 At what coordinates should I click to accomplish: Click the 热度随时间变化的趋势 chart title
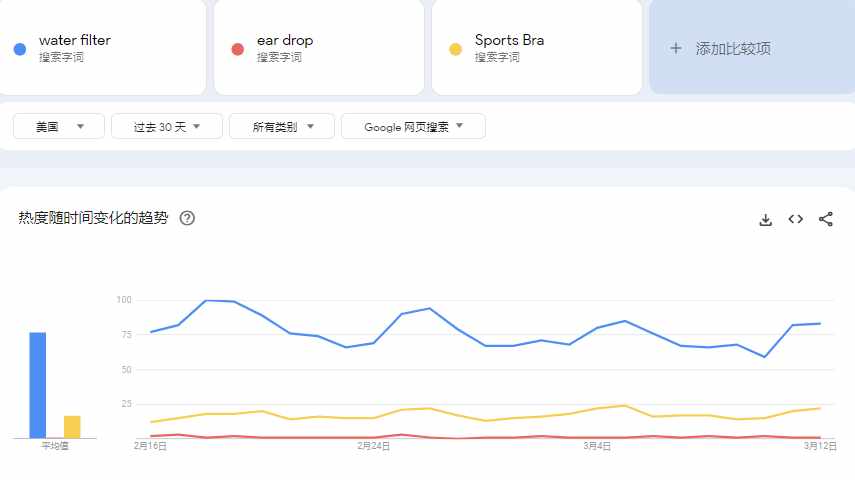pyautogui.click(x=93, y=218)
